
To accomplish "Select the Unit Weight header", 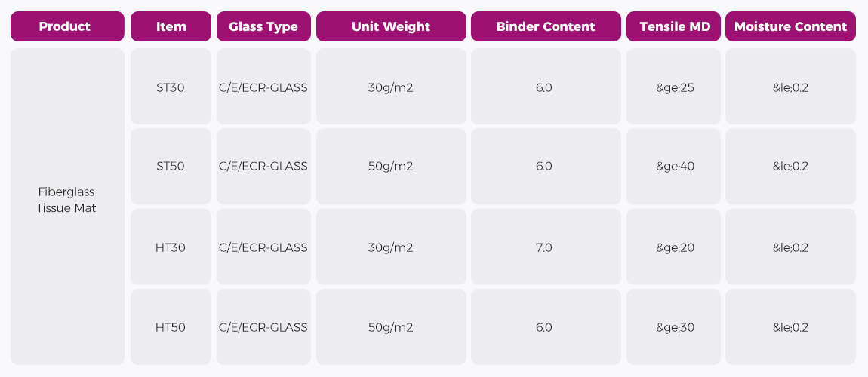I will click(390, 26).
